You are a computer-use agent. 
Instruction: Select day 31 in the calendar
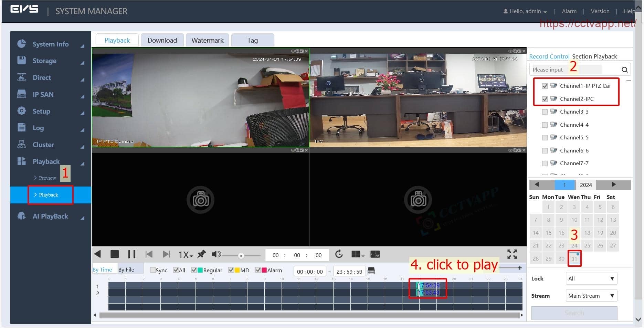(x=574, y=259)
